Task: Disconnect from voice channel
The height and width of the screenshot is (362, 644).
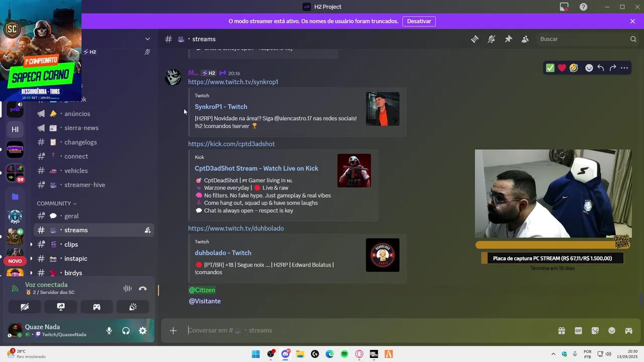Action: (x=143, y=289)
